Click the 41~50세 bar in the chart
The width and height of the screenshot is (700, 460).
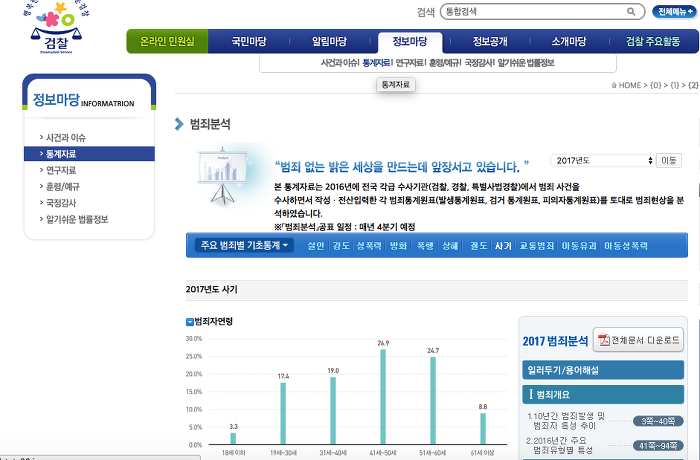point(383,397)
